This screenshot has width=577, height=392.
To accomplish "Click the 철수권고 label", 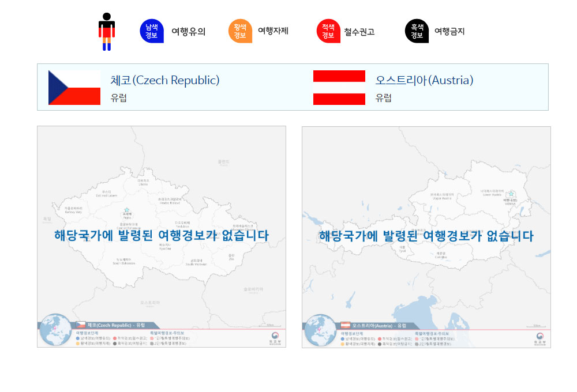I will [x=359, y=32].
